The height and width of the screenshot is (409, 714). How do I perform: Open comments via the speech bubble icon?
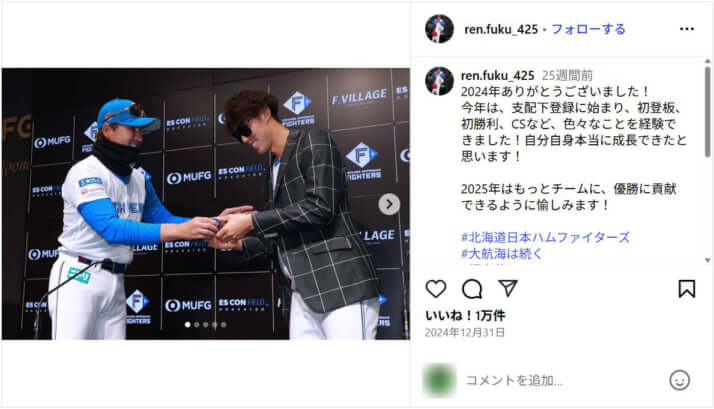(x=472, y=289)
